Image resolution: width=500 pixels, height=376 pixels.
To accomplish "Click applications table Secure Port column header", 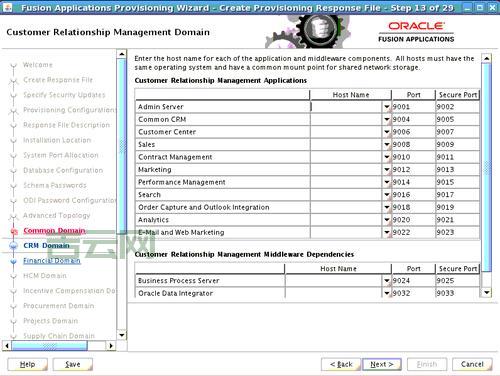I will tap(457, 95).
